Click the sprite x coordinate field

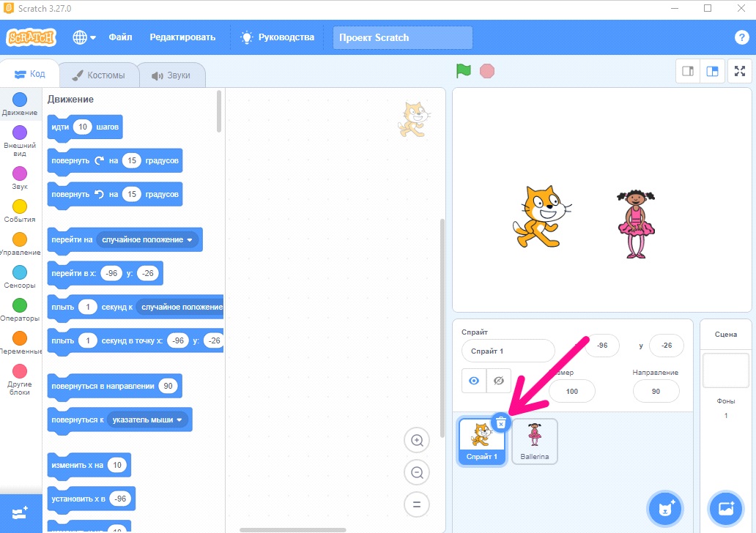coord(601,346)
